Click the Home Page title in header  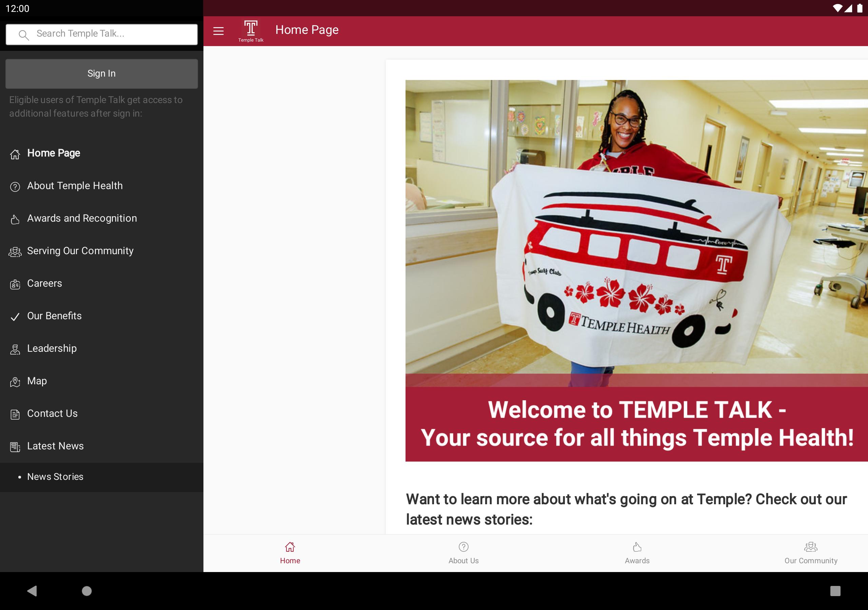click(307, 30)
